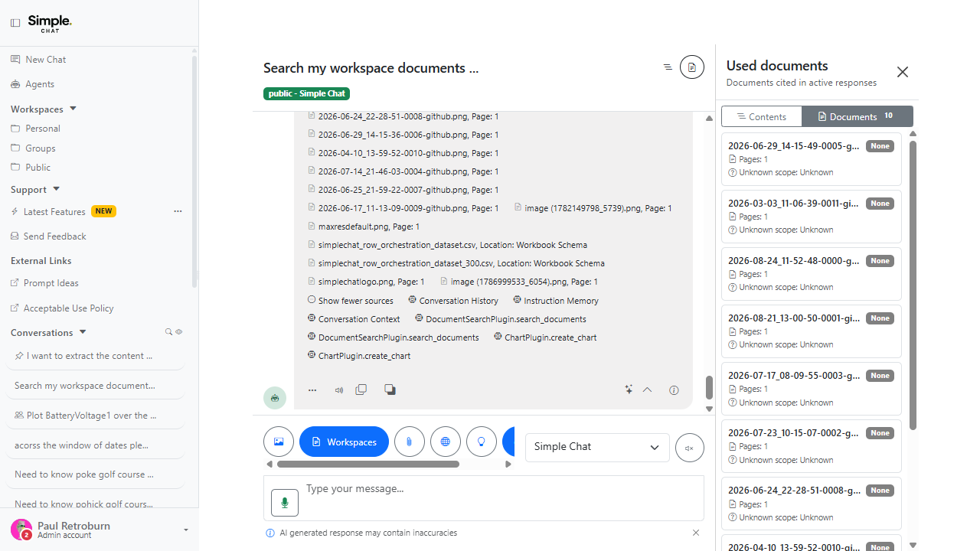Screen dimensions: 980x551
Task: Click Show fewer sources
Action: point(351,301)
